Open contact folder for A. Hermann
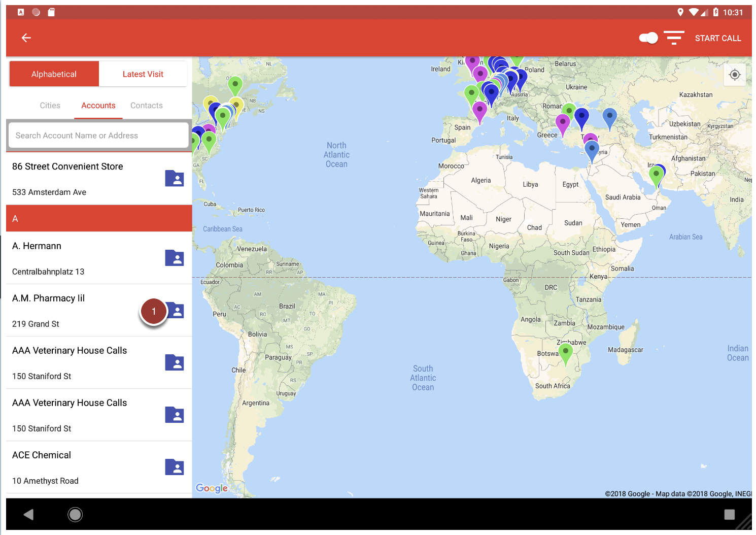The image size is (756, 535). point(174,258)
